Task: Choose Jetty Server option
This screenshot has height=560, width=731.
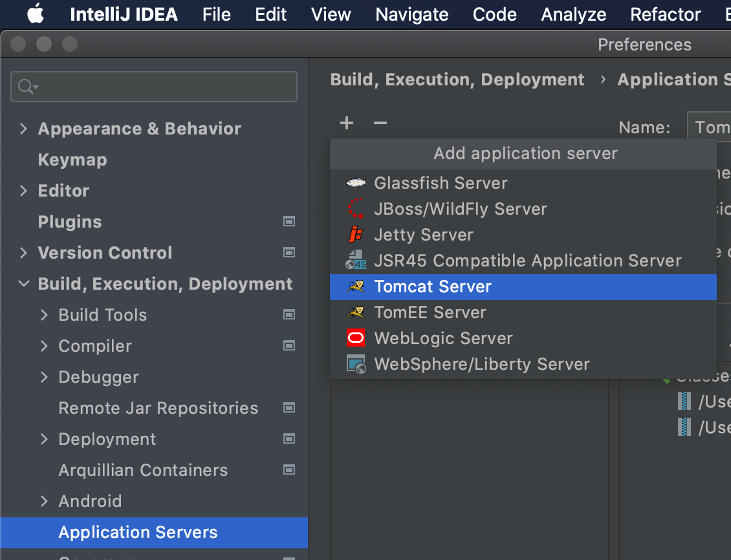Action: coord(523,235)
